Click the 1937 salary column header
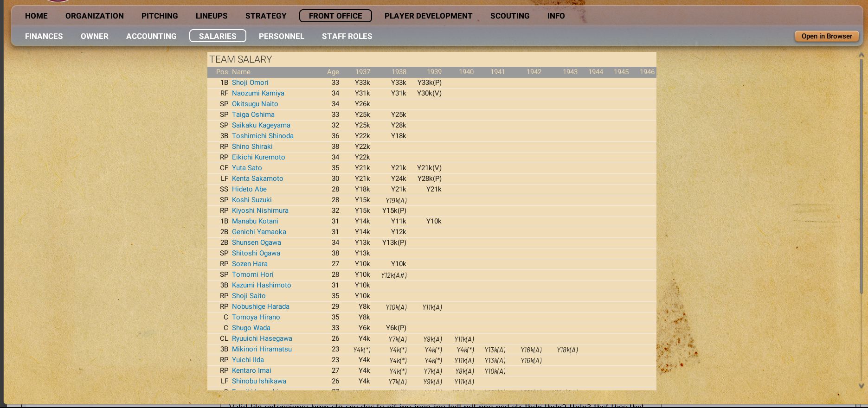The image size is (868, 408). coord(362,72)
